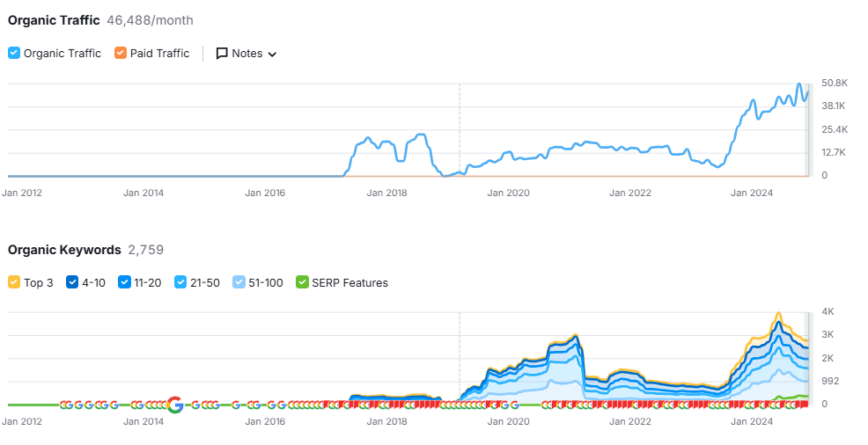Click the Jan 2020 label on keywords chart
Screen dimensions: 868x445
tap(508, 421)
